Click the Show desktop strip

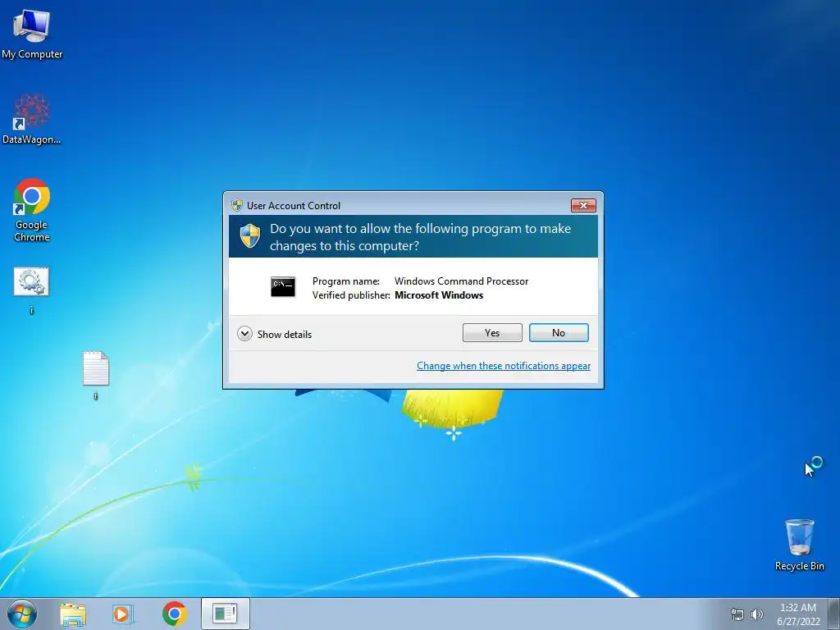click(x=834, y=614)
